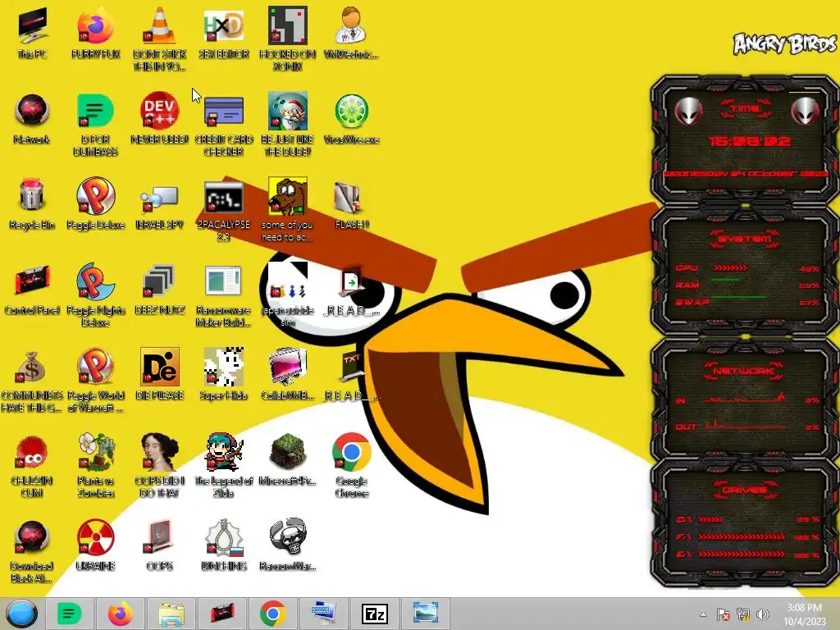Screen dimensions: 840x630
Task: Open the CREDIT CARD CHECKER shortcut
Action: click(223, 125)
